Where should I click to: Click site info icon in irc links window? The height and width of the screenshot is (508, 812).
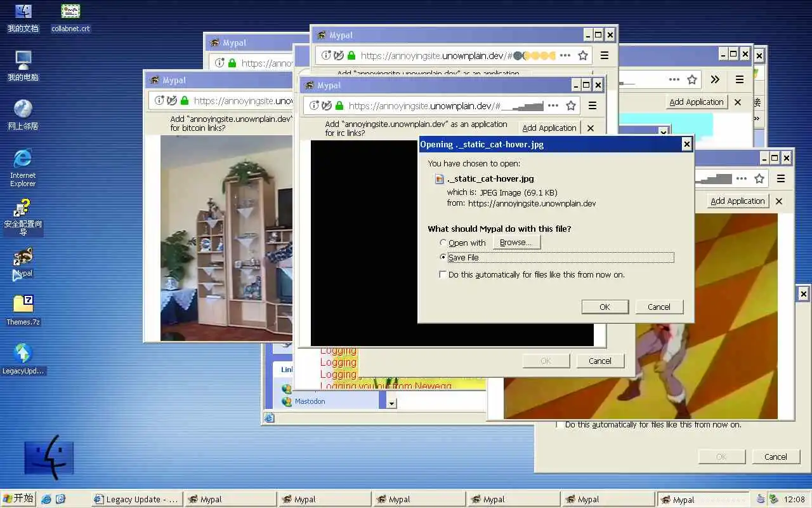[314, 106]
